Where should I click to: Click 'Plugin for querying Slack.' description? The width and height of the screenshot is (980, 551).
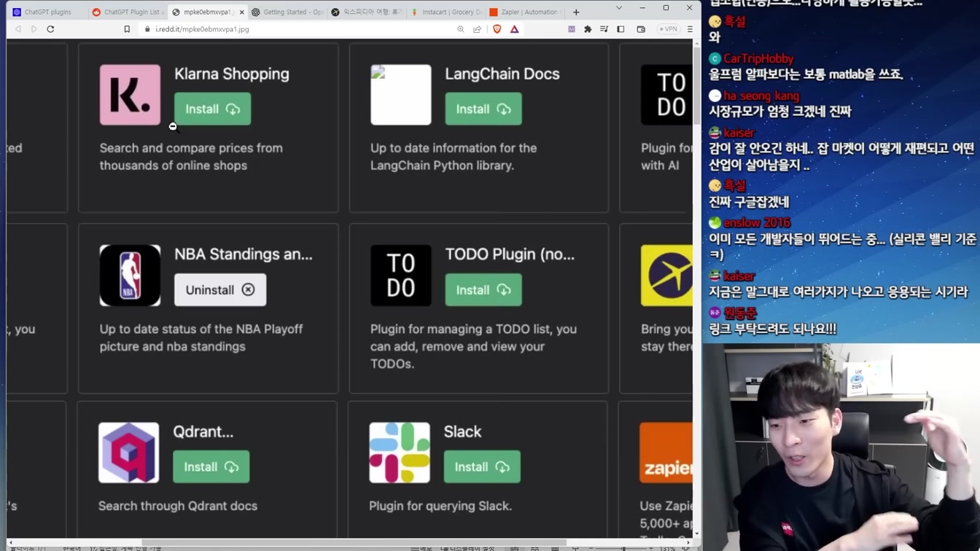pyautogui.click(x=440, y=506)
